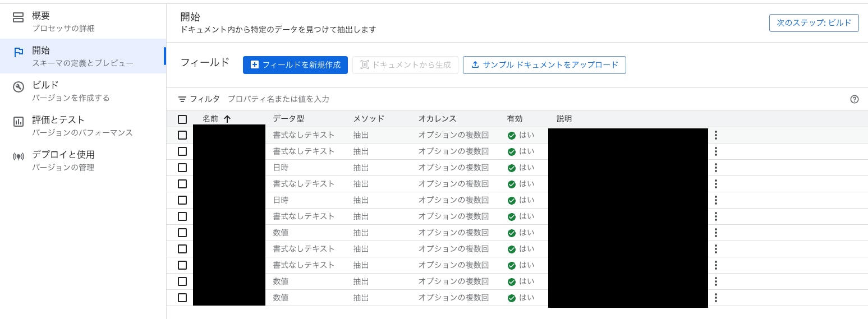Expand more options on last field row
Viewport: 868px width, 319px height.
(715, 298)
